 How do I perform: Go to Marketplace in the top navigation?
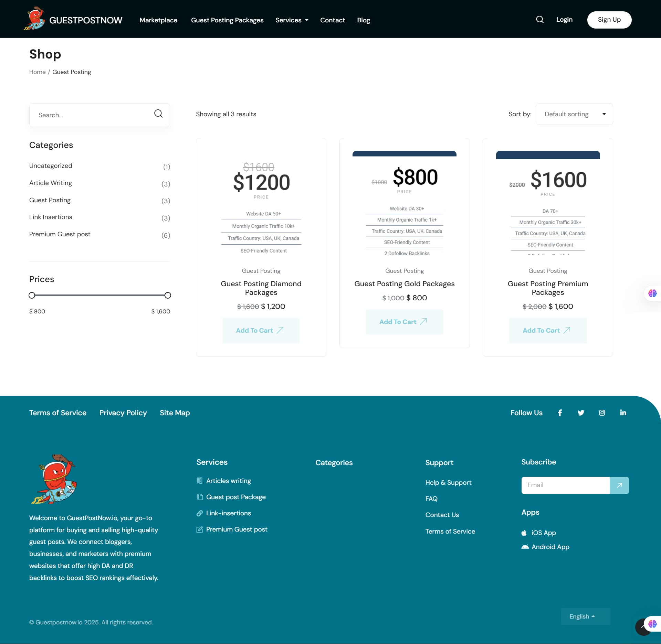pos(158,20)
